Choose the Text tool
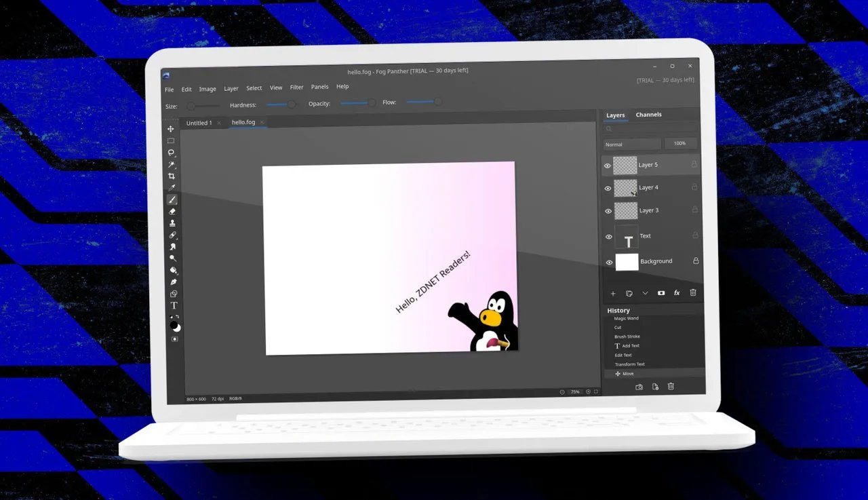868x500 pixels. (173, 305)
